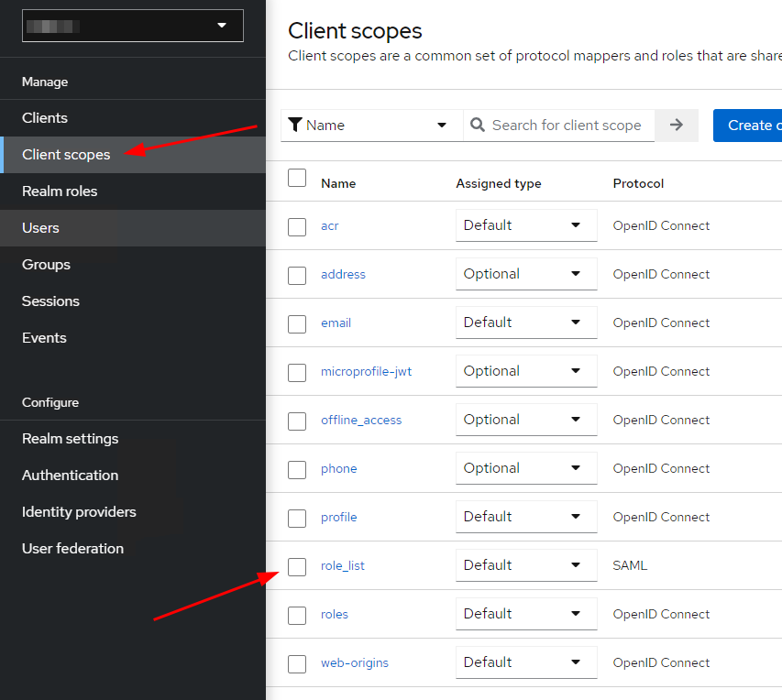The height and width of the screenshot is (700, 782).
Task: Select the acr row checkbox
Action: tap(297, 226)
